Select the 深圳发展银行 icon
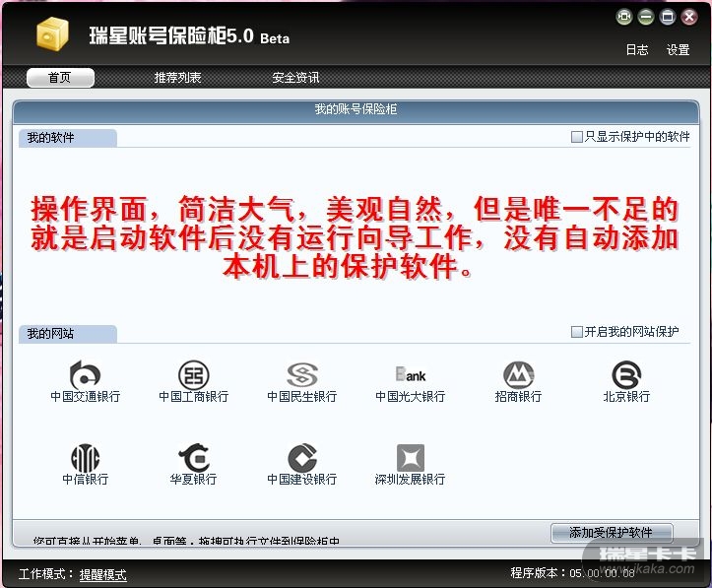The width and height of the screenshot is (712, 588). pyautogui.click(x=411, y=458)
